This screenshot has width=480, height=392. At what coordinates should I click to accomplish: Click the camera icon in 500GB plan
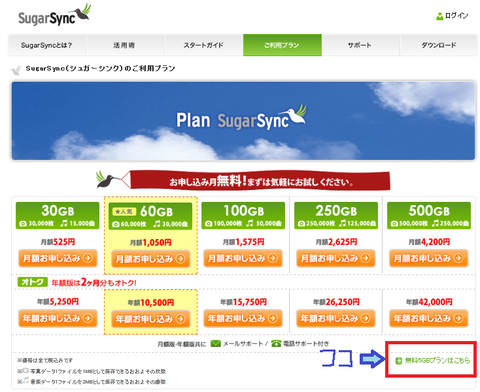pyautogui.click(x=394, y=223)
